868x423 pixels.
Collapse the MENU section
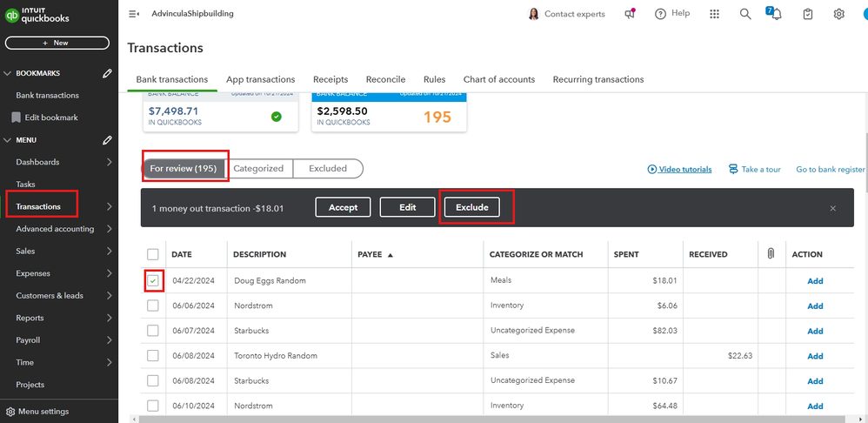[7, 140]
